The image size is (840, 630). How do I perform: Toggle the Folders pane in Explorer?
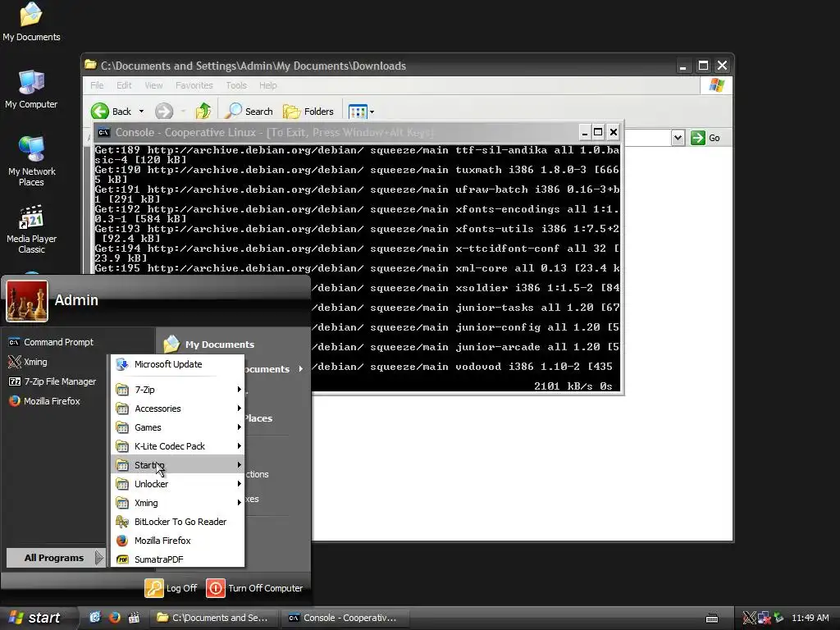click(x=308, y=112)
